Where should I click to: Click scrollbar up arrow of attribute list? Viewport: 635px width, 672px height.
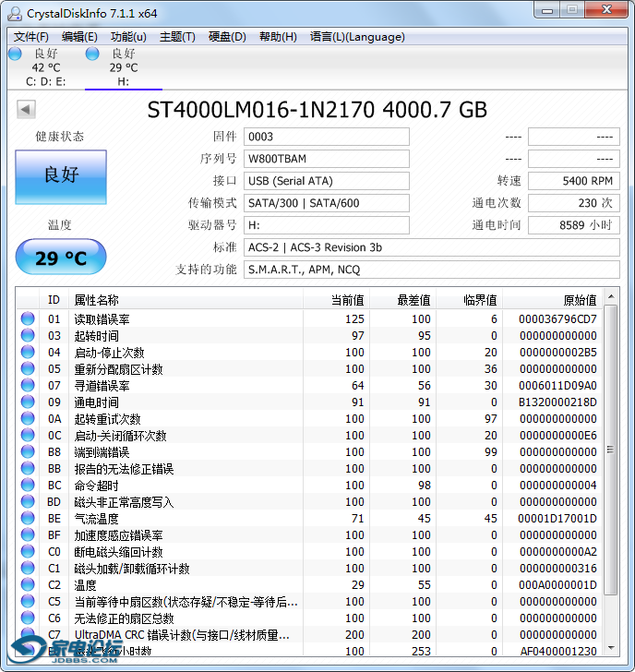tap(611, 296)
